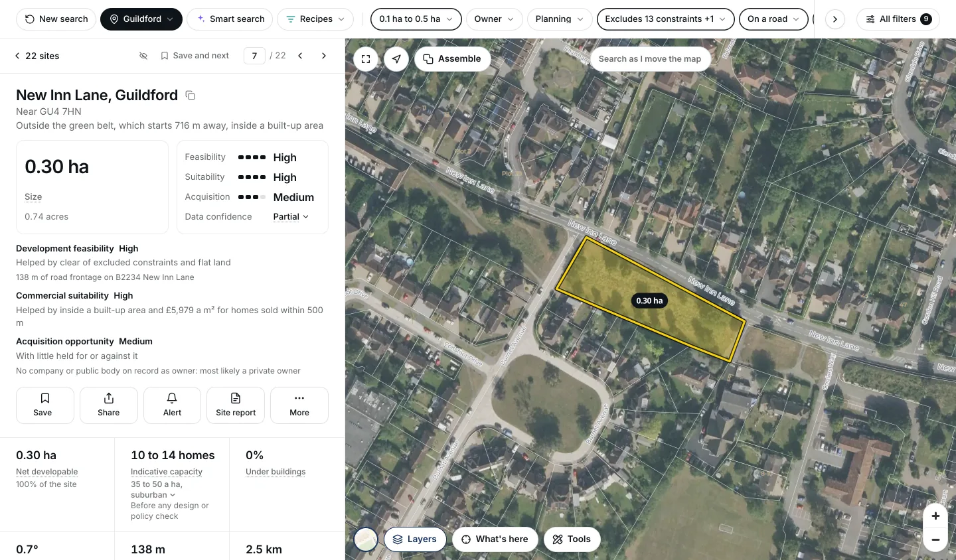The width and height of the screenshot is (956, 560).
Task: Hide this site with crossed-eye icon
Action: tap(143, 56)
